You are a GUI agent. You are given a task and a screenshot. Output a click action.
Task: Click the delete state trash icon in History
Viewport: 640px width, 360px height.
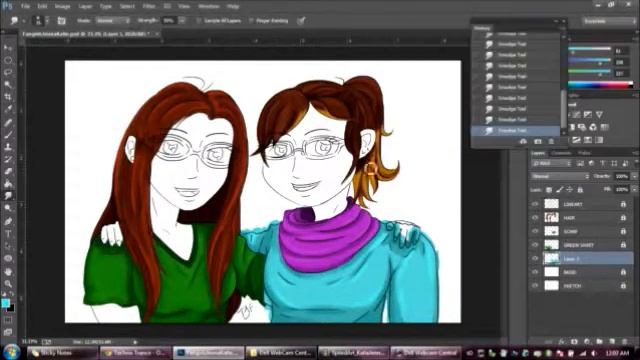point(551,141)
